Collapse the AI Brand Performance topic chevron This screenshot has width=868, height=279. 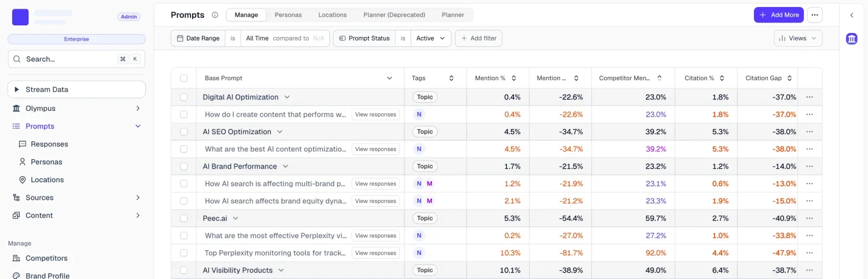[285, 166]
